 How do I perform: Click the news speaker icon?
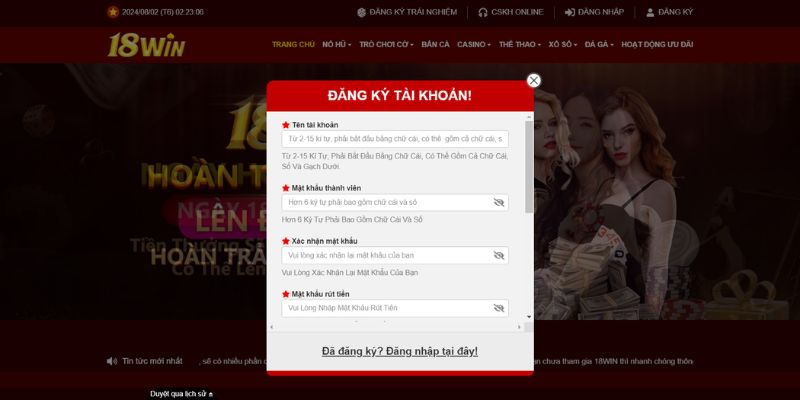[112, 361]
